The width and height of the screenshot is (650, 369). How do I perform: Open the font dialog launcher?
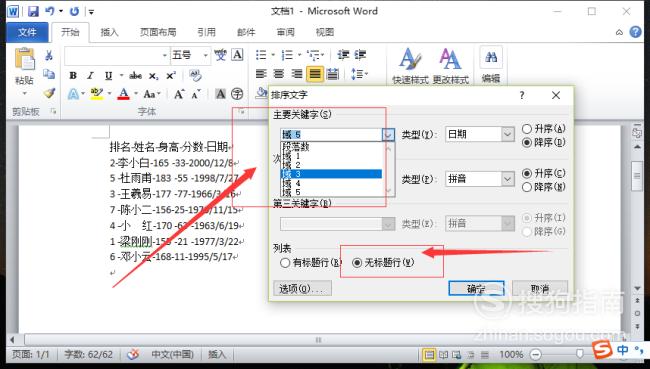242,111
